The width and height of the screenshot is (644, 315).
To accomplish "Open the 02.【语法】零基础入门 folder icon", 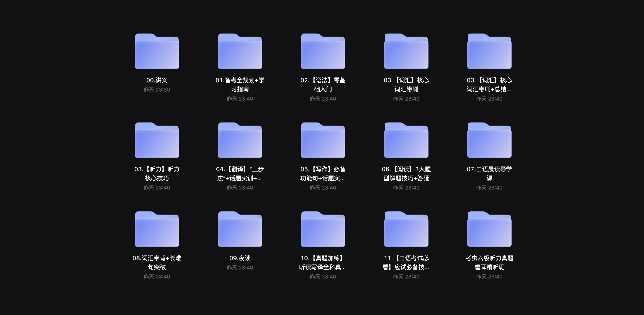I will [323, 51].
